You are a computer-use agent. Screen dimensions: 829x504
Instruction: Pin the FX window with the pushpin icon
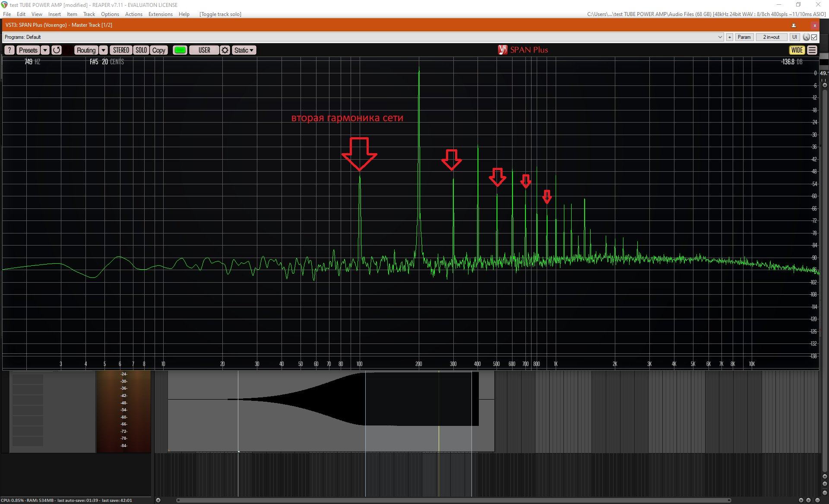[794, 25]
